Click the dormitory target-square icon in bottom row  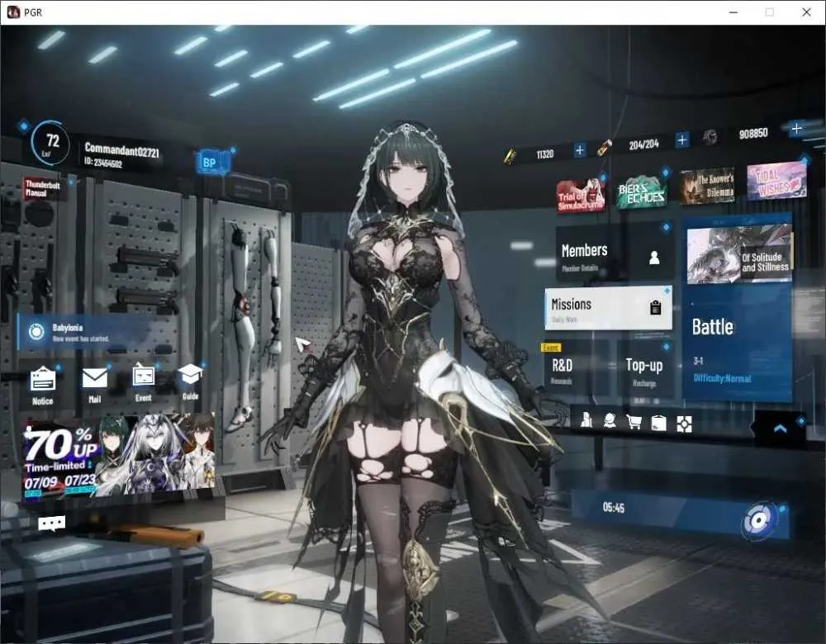pos(684,424)
